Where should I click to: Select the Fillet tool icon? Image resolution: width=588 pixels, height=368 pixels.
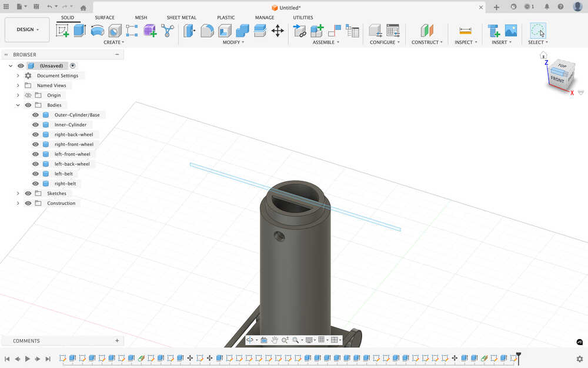point(207,31)
